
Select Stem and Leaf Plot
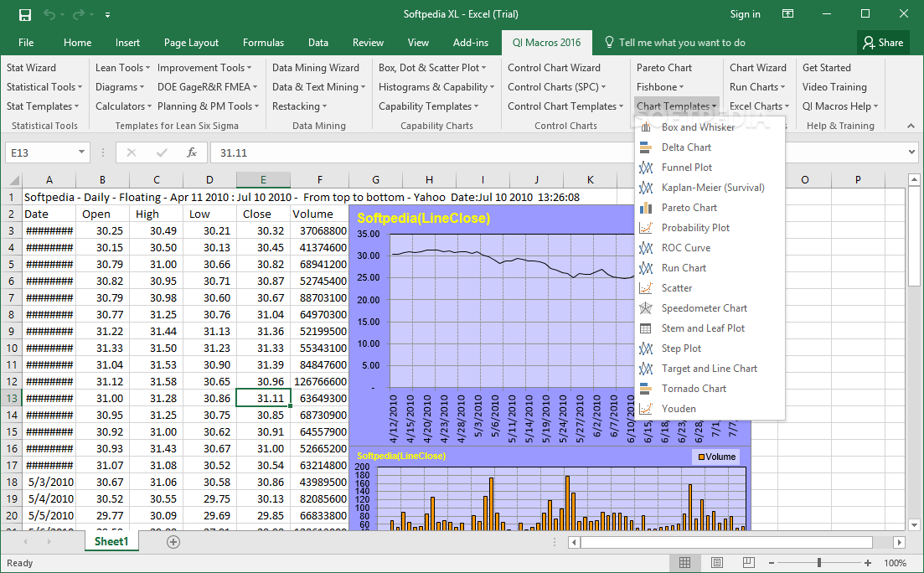pyautogui.click(x=710, y=328)
